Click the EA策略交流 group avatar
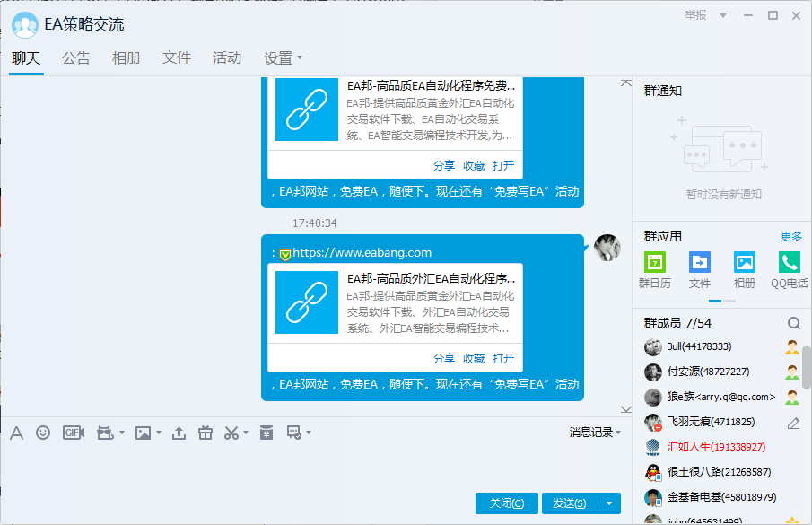The height and width of the screenshot is (525, 812). 25,25
